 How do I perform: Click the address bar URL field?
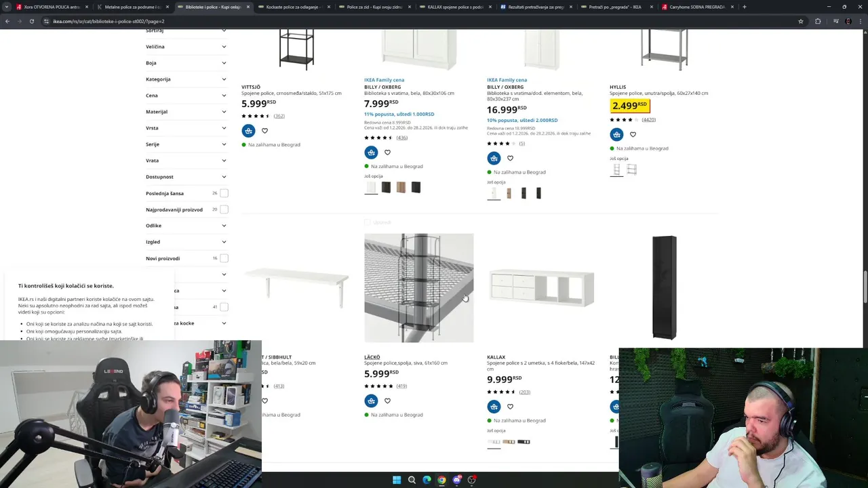(x=420, y=21)
